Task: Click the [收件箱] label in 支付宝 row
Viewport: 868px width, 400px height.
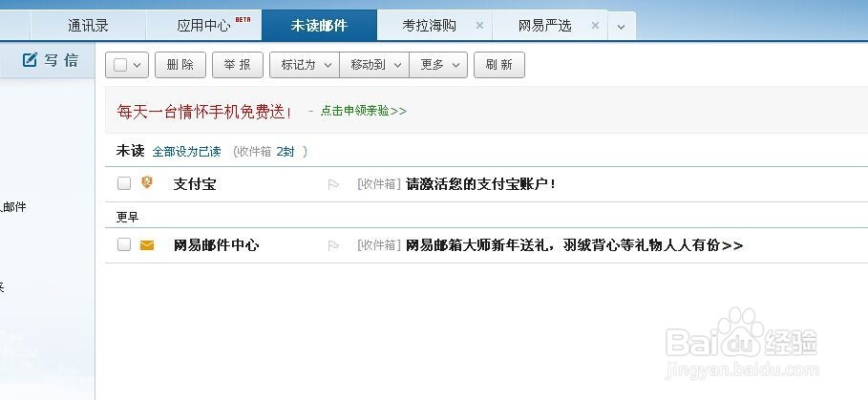Action: coord(379,184)
